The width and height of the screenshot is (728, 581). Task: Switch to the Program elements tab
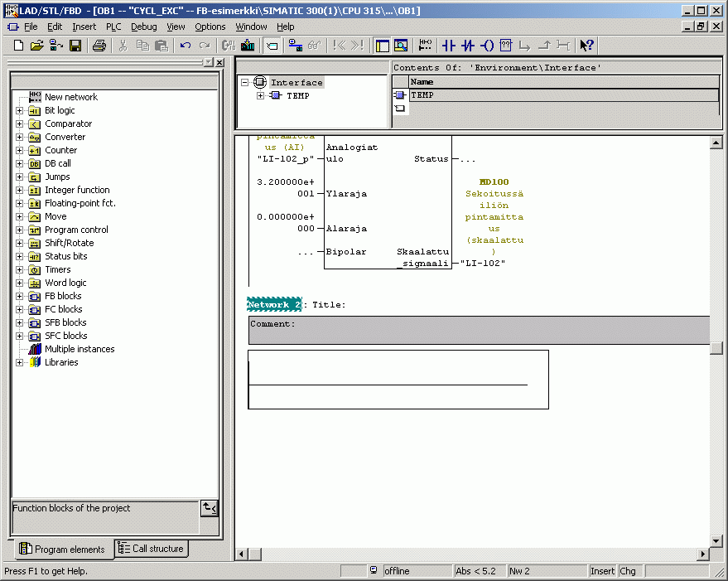point(62,550)
